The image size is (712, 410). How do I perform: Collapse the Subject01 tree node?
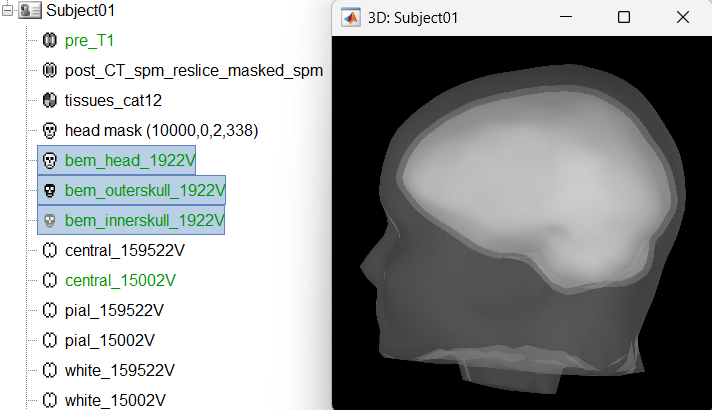(x=9, y=11)
